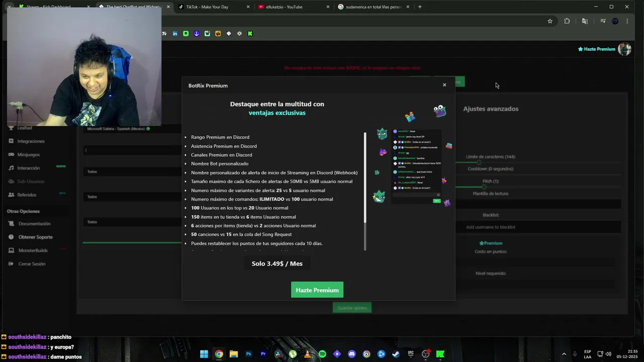Open Epic Games launcher from taskbar
The width and height of the screenshot is (644, 362).
[411, 354]
